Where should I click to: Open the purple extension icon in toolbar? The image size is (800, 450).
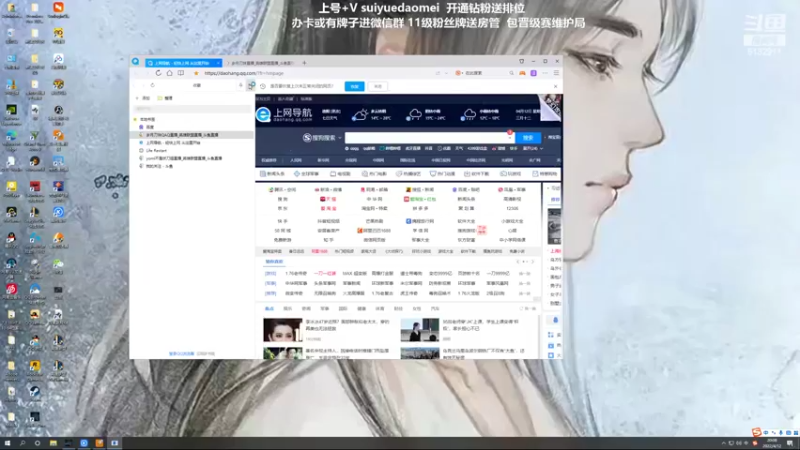pos(534,73)
